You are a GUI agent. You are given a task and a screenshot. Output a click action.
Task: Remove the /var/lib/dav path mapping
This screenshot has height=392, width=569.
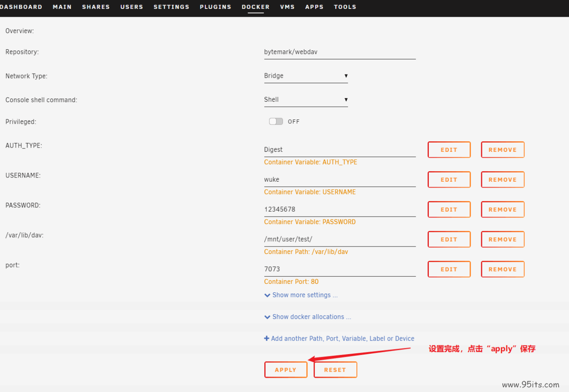tap(503, 239)
